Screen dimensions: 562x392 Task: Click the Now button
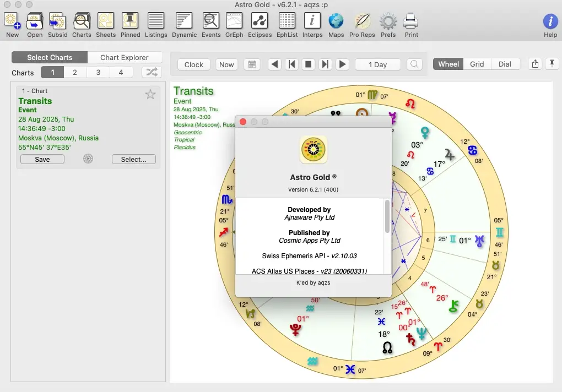coord(226,64)
